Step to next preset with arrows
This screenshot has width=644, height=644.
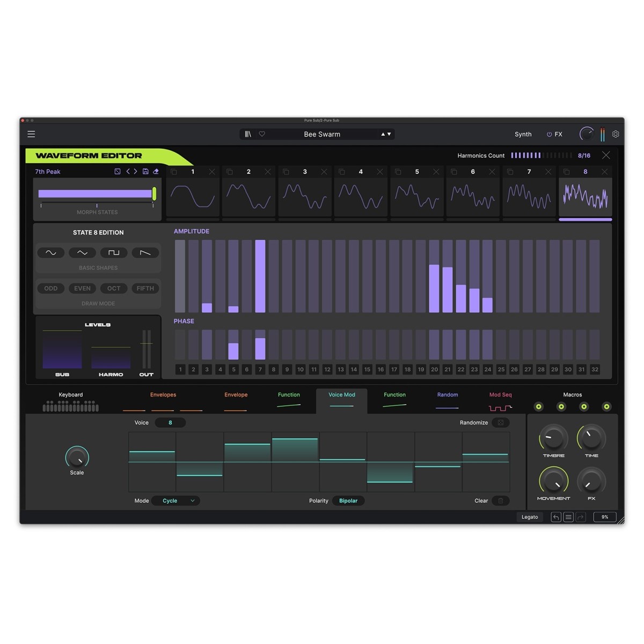tap(386, 134)
